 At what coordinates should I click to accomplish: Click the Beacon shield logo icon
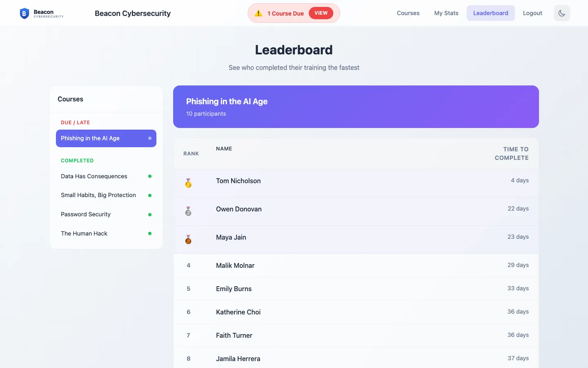coord(24,13)
